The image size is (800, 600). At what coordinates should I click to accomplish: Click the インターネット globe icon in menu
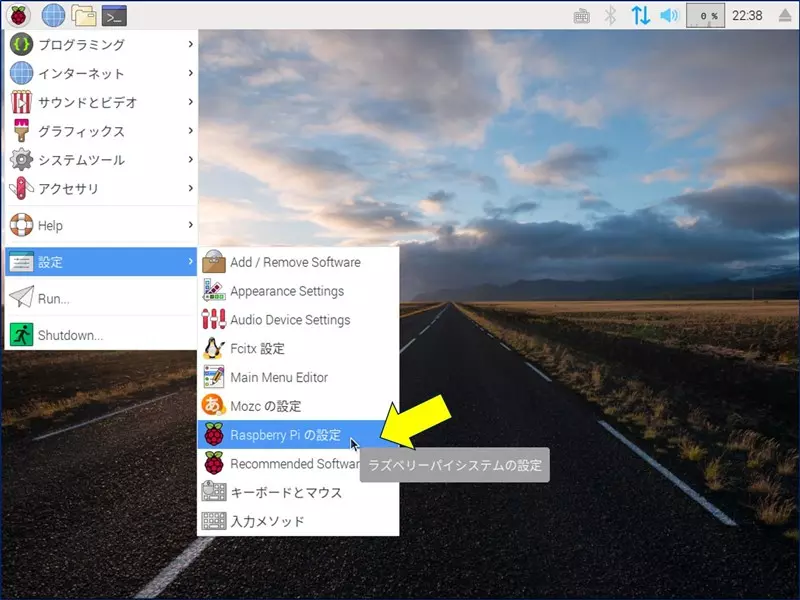coord(21,73)
